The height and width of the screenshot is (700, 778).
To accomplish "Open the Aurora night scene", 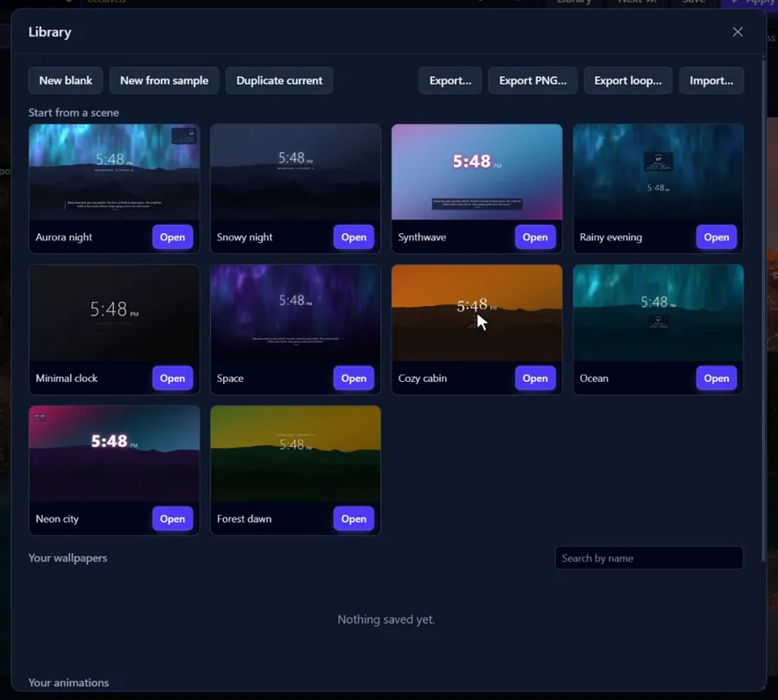I will (x=172, y=237).
